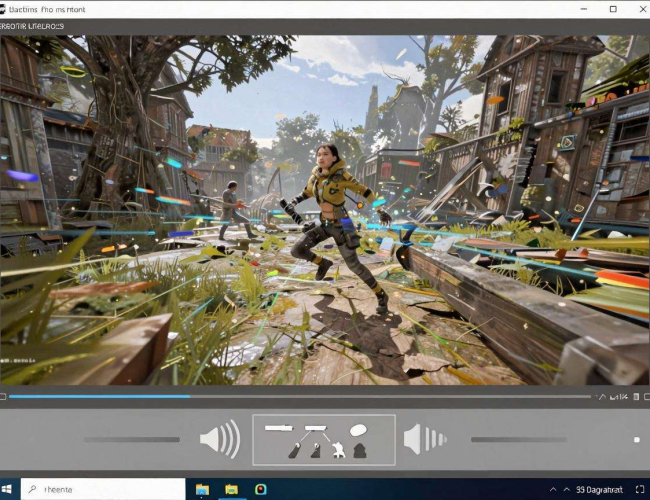Close the player window
650x500 pixels.
pyautogui.click(x=643, y=9)
